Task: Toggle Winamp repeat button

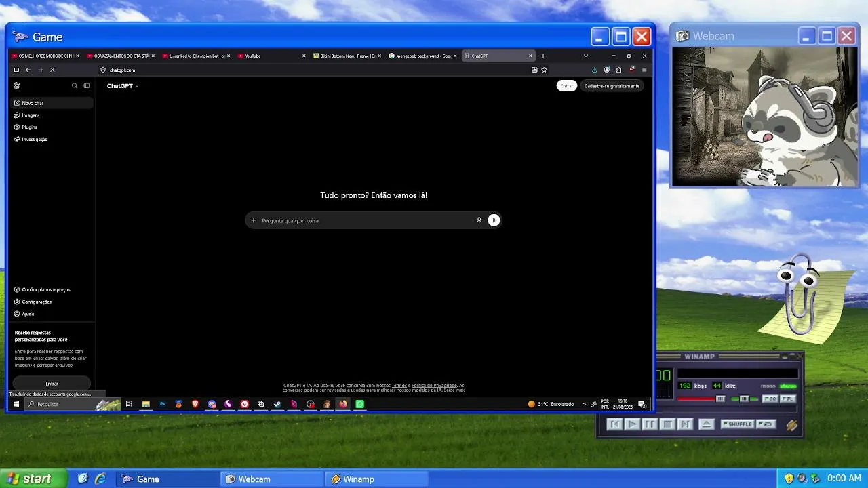Action: [x=766, y=424]
